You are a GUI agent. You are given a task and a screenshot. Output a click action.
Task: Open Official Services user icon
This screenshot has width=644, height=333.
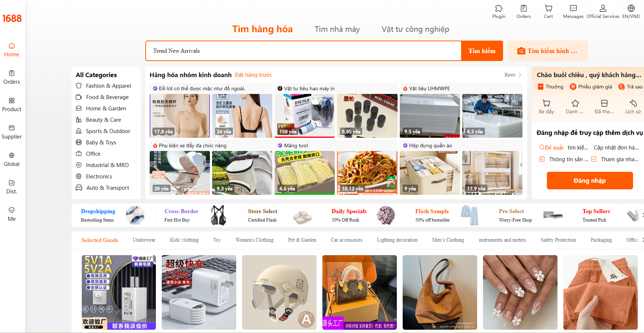pos(603,8)
